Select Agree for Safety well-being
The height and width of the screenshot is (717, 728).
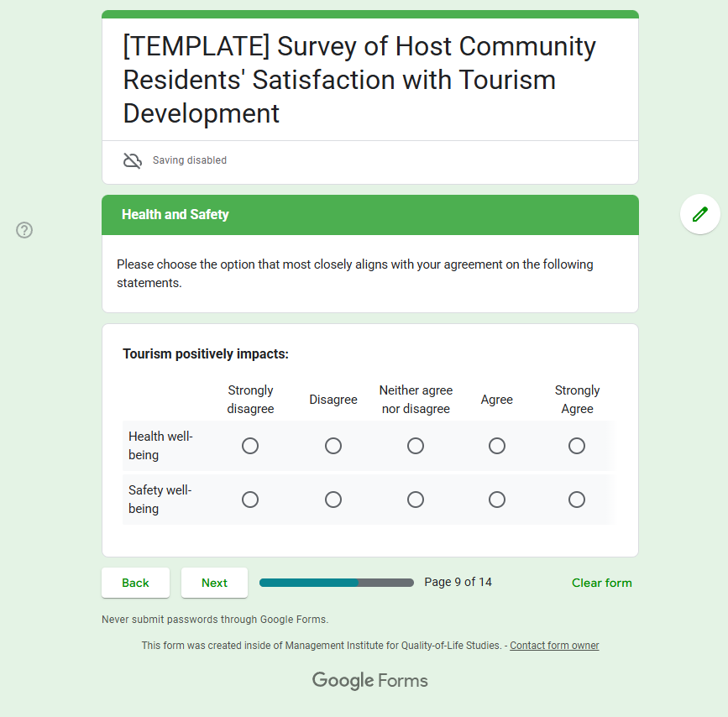tap(497, 500)
